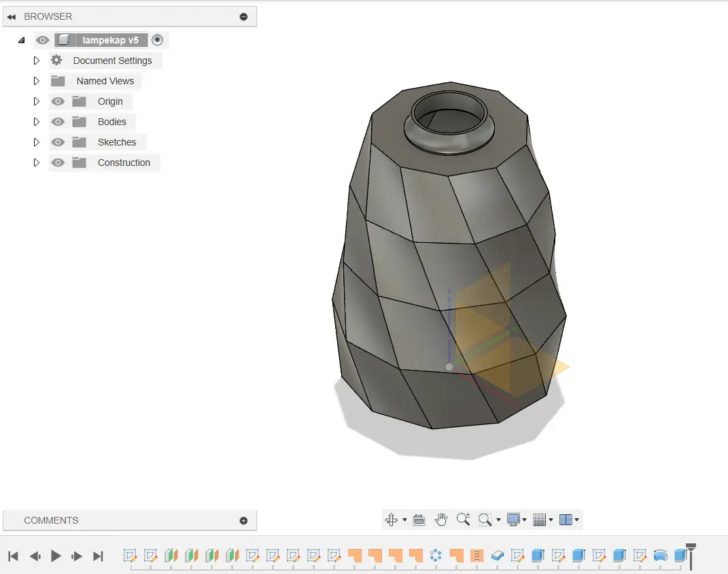Select the last extrude feature in timeline
The height and width of the screenshot is (574, 728).
(680, 556)
